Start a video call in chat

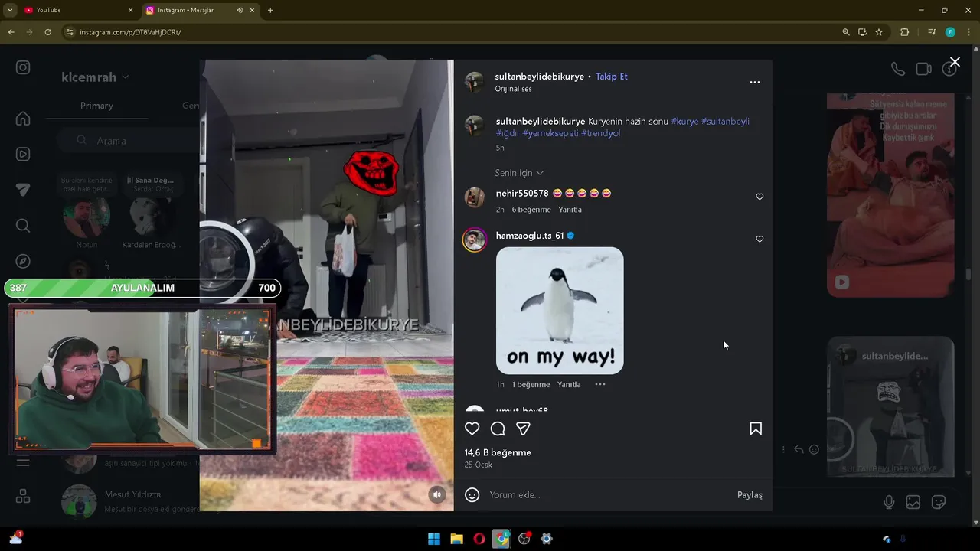[924, 69]
